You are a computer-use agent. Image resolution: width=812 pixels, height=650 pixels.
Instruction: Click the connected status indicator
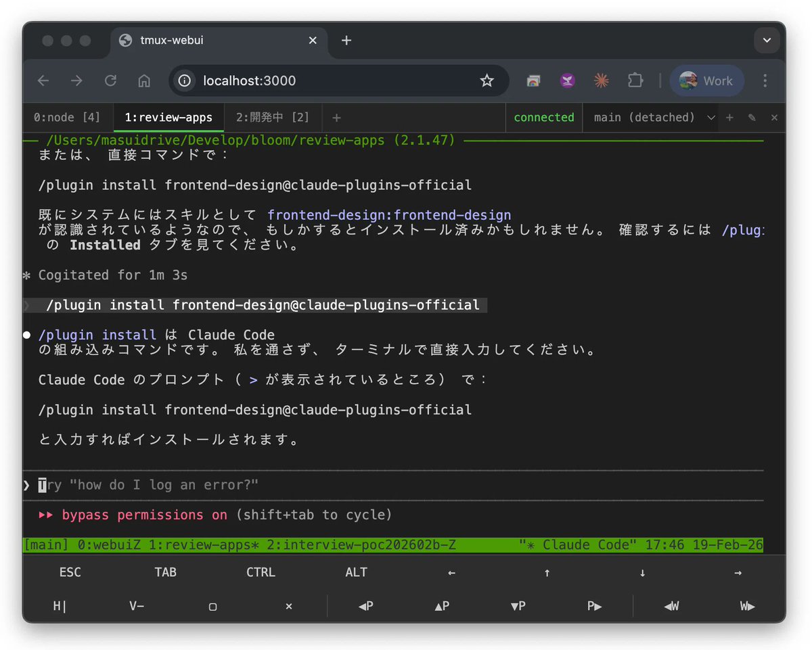544,118
